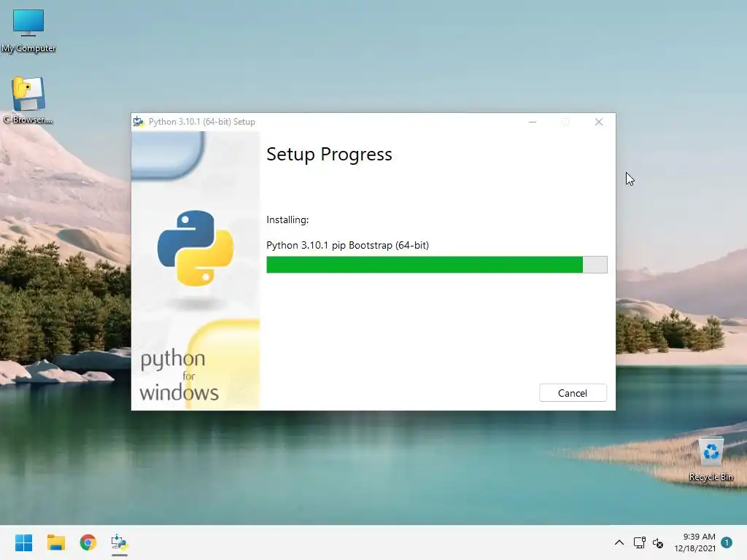The image size is (747, 560).
Task: Select Python Setup taskbar icon
Action: click(x=119, y=542)
